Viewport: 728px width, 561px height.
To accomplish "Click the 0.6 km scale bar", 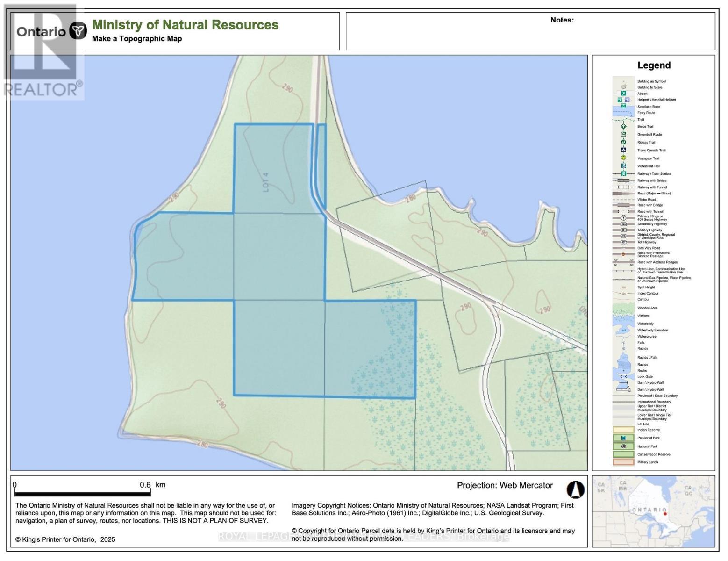I will click(x=82, y=493).
